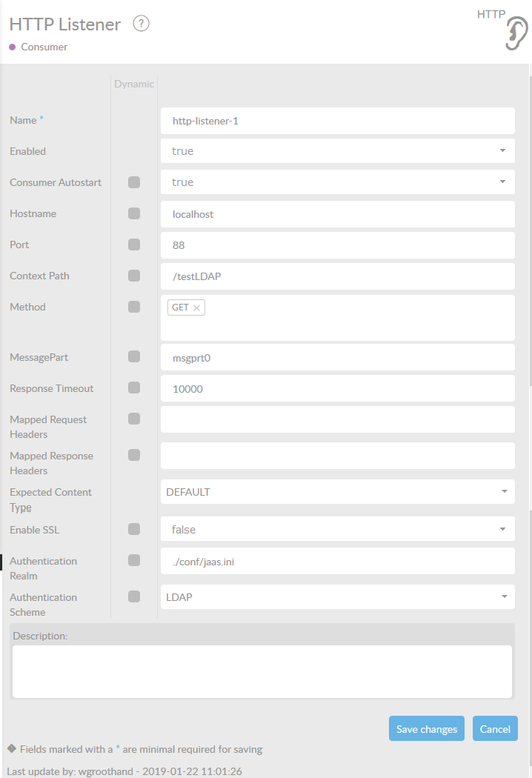Toggle Dynamic checkbox for Enable SSL

134,529
